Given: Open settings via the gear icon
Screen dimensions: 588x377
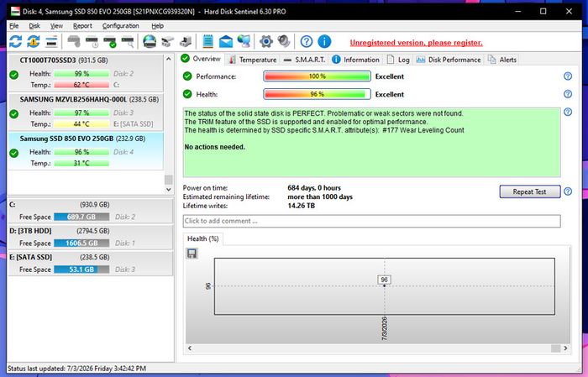Looking at the screenshot, I should (x=266, y=41).
